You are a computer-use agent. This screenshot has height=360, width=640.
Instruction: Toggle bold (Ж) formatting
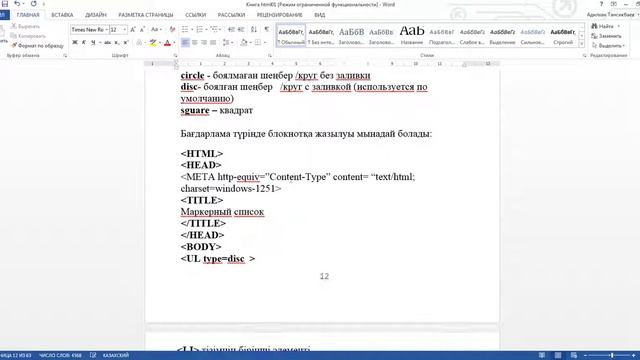(x=75, y=42)
